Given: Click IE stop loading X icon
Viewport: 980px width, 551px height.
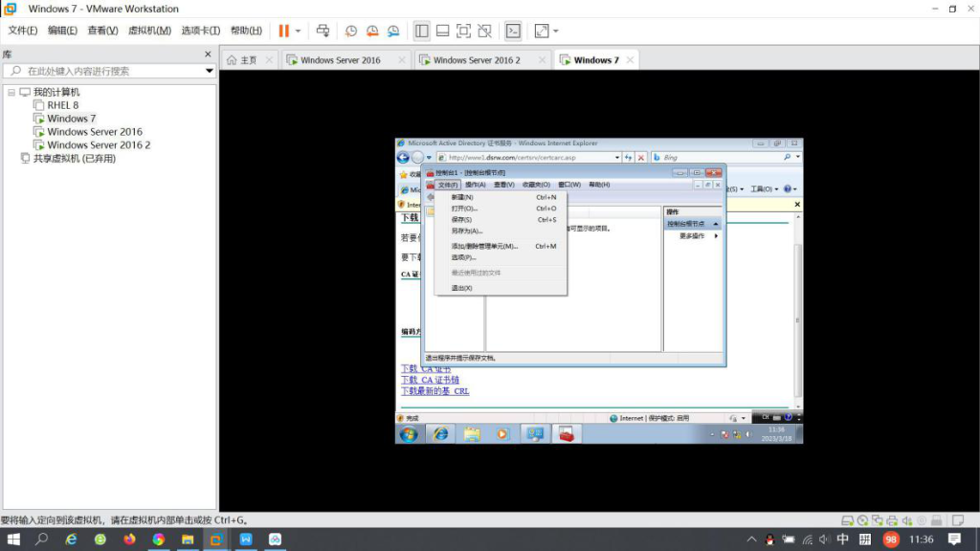Looking at the screenshot, I should (640, 158).
